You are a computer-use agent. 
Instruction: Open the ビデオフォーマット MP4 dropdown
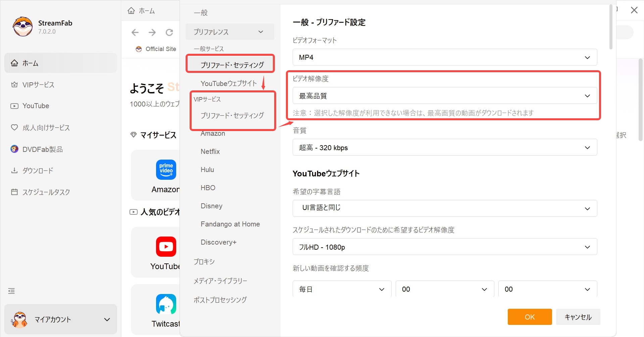(x=445, y=57)
